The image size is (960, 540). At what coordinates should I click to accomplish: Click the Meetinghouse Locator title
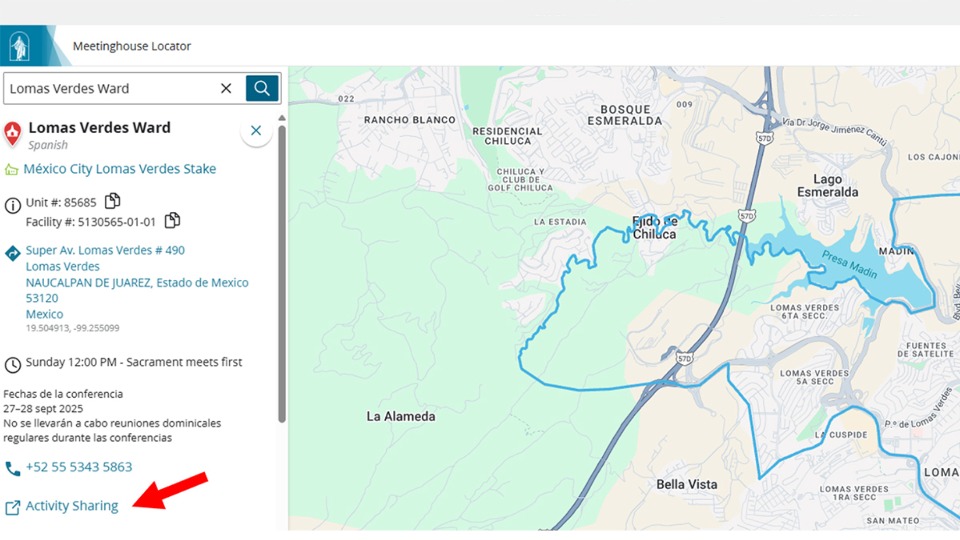click(x=132, y=46)
